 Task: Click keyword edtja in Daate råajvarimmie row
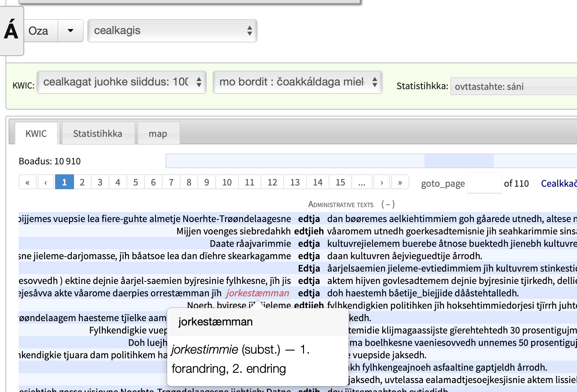[309, 243]
